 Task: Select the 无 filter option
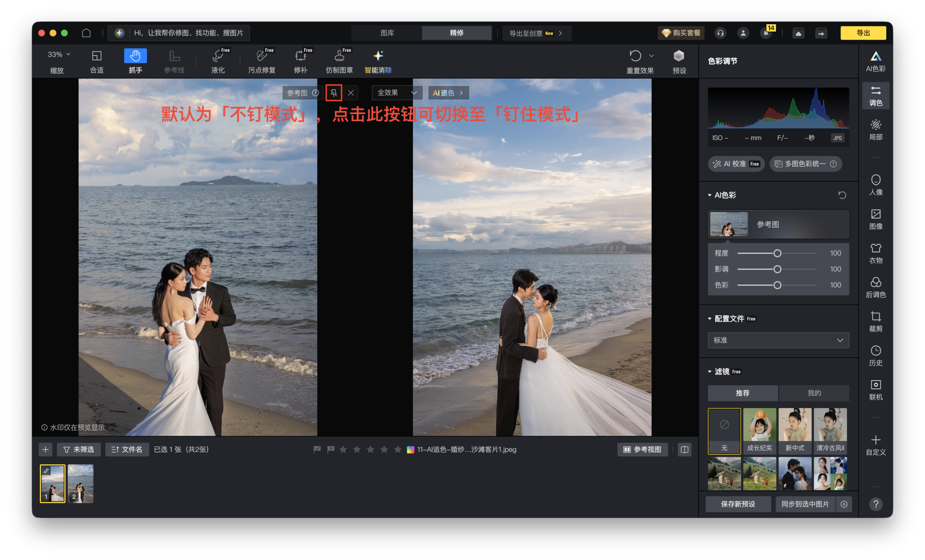(724, 431)
